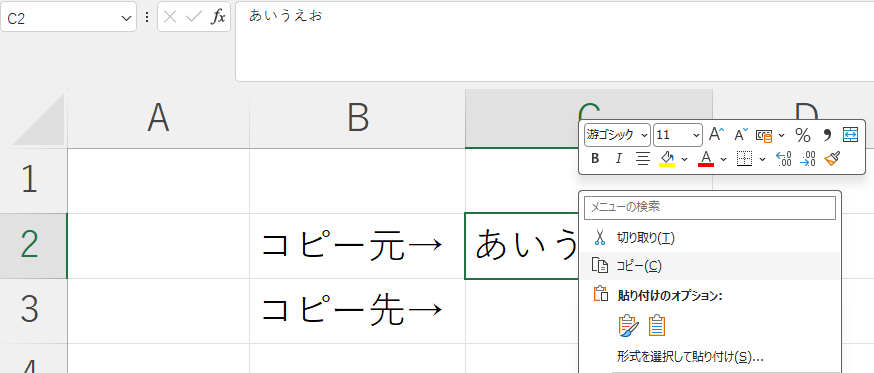Click the center align icon
The height and width of the screenshot is (373, 874).
(x=643, y=159)
